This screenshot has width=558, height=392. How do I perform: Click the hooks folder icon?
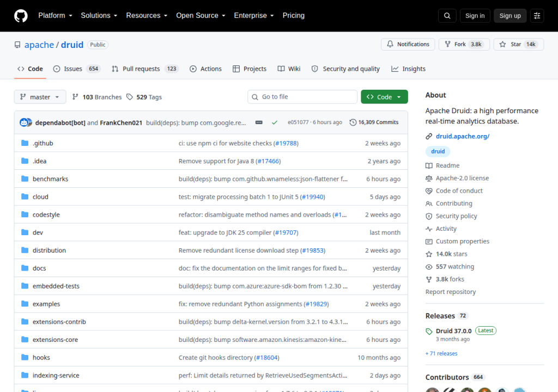pyautogui.click(x=25, y=357)
